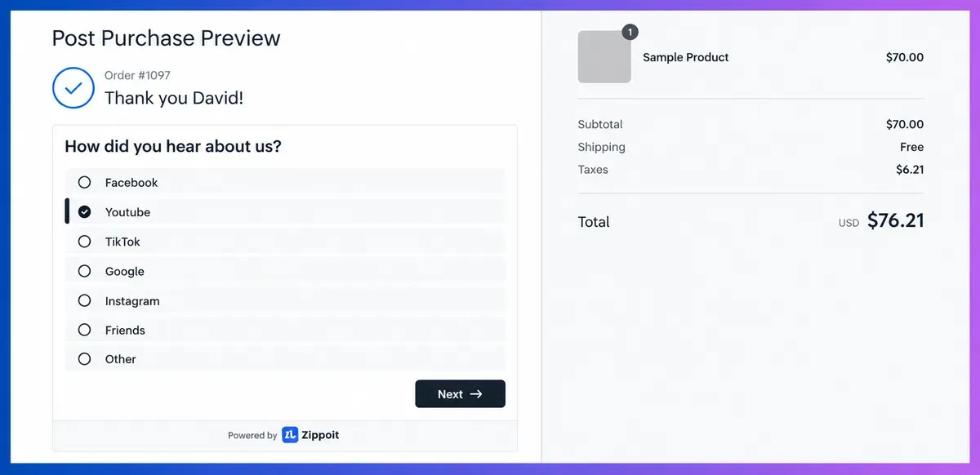Click the USD currency label

click(x=849, y=223)
